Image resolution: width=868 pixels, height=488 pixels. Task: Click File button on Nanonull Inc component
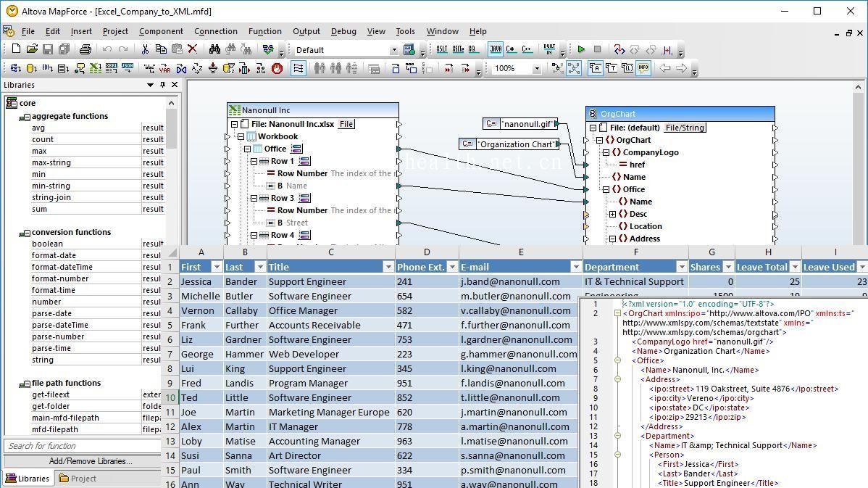point(346,124)
